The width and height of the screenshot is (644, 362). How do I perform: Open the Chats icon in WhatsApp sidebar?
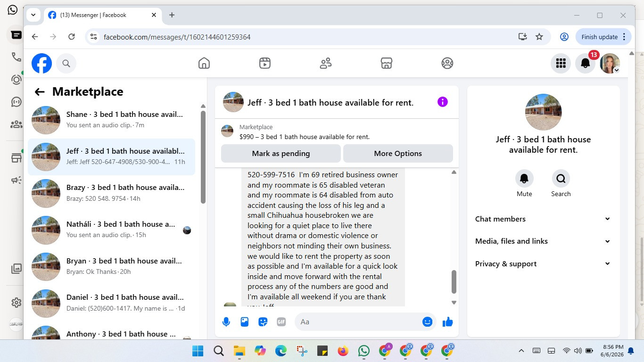17,35
